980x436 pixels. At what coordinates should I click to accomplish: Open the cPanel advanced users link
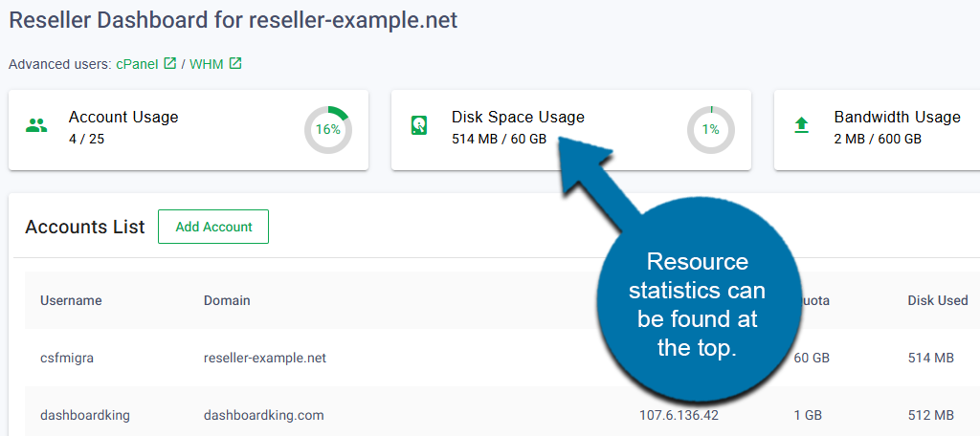(139, 64)
